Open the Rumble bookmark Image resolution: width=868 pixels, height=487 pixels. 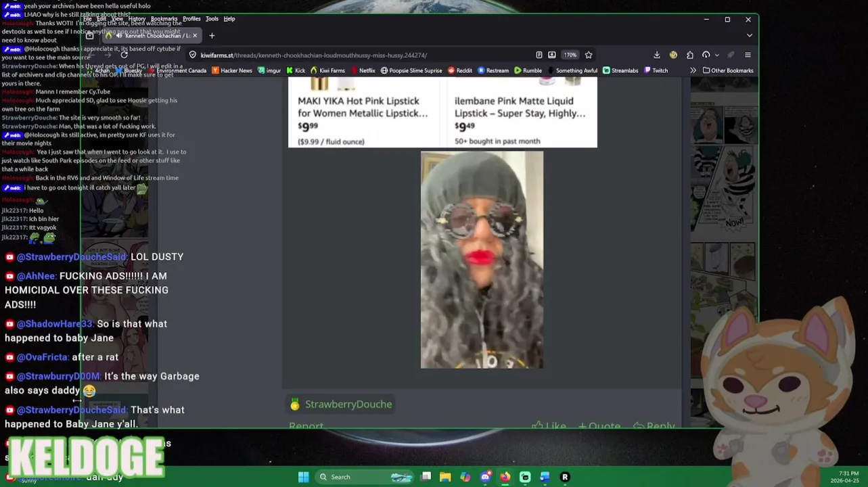(x=528, y=70)
